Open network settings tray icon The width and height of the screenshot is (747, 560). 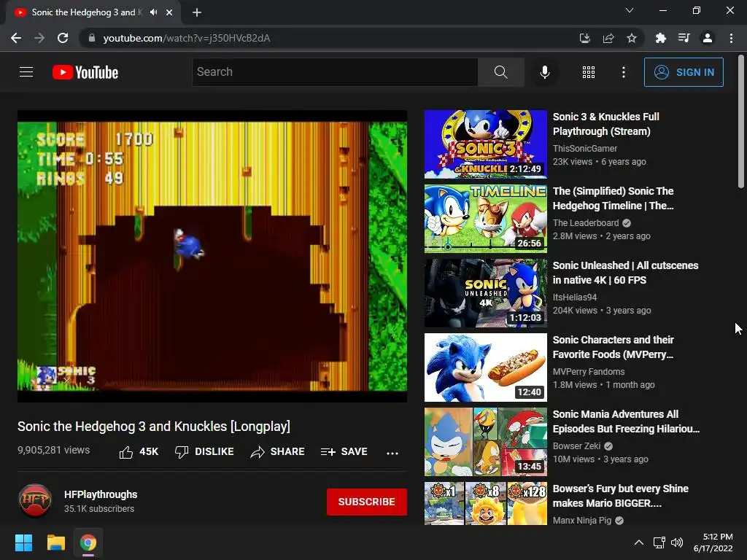point(659,542)
